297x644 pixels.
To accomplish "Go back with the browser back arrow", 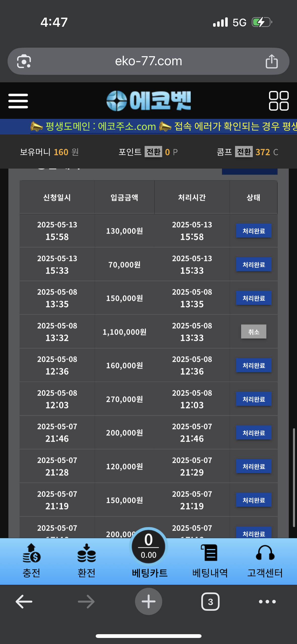I will [x=24, y=602].
